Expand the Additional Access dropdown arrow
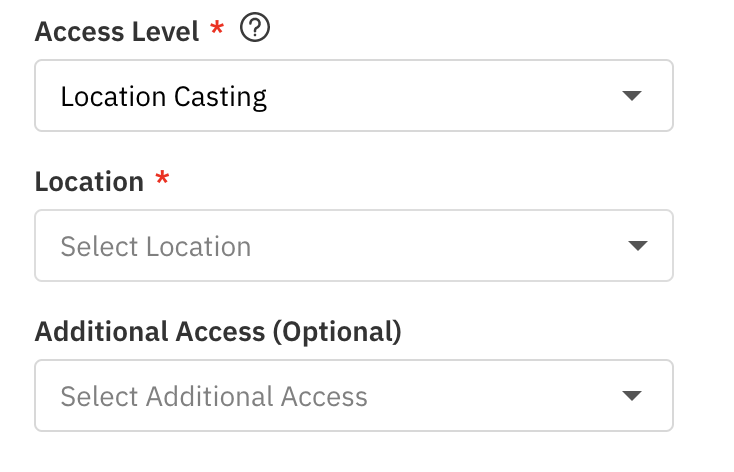This screenshot has height=472, width=734. [631, 396]
